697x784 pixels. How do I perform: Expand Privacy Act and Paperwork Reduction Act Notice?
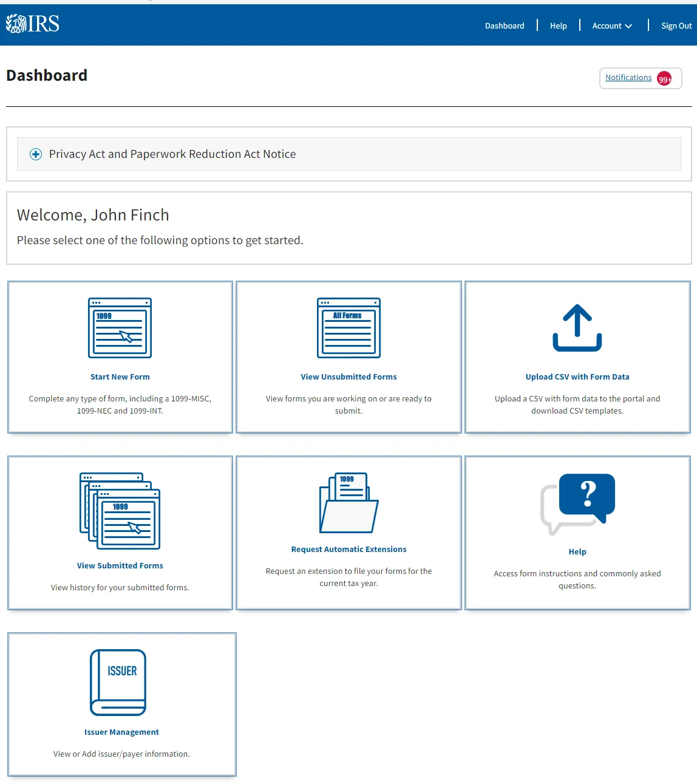point(348,154)
